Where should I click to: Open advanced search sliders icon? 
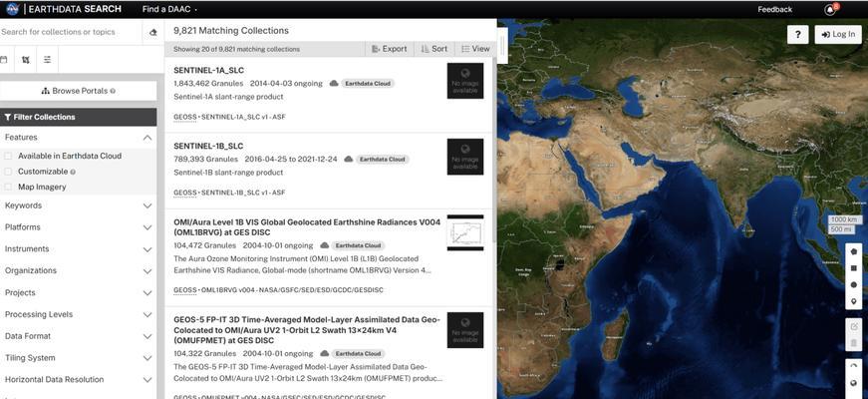point(47,60)
